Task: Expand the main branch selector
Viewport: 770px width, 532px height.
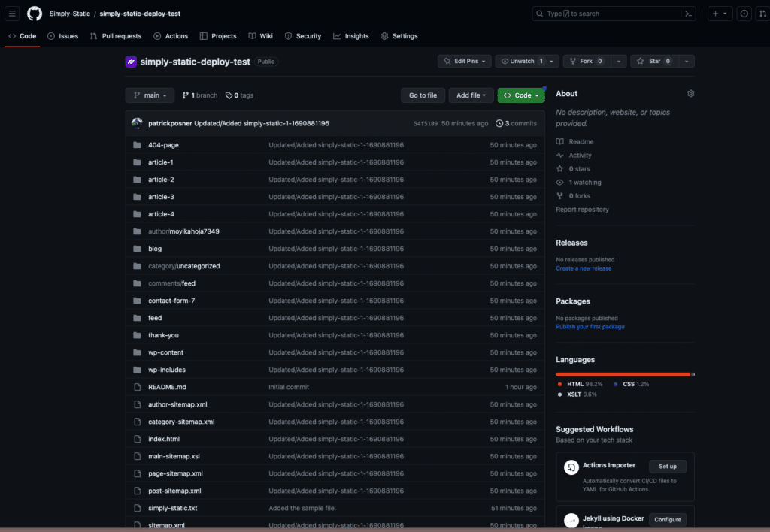Action: pos(150,95)
